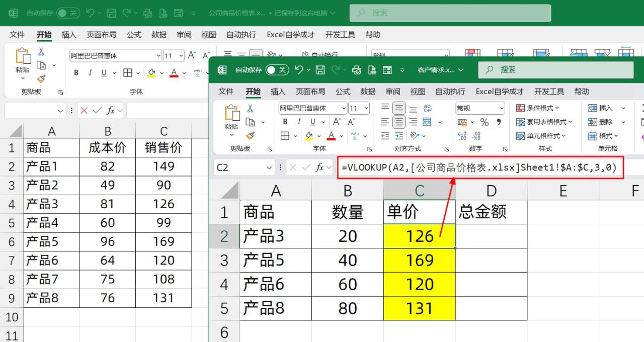Apply percent style in number group
644x342 pixels.
[485, 122]
